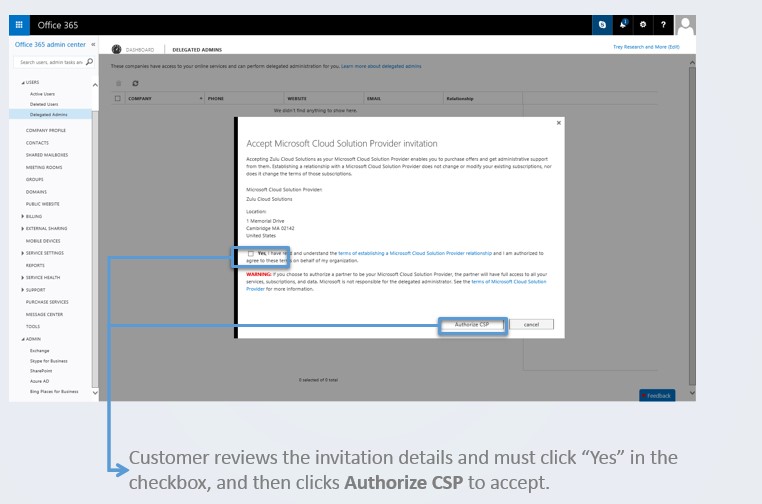Expand the SERVICE SETTINGS section
Image resolution: width=762 pixels, height=504 pixels.
[x=23, y=253]
